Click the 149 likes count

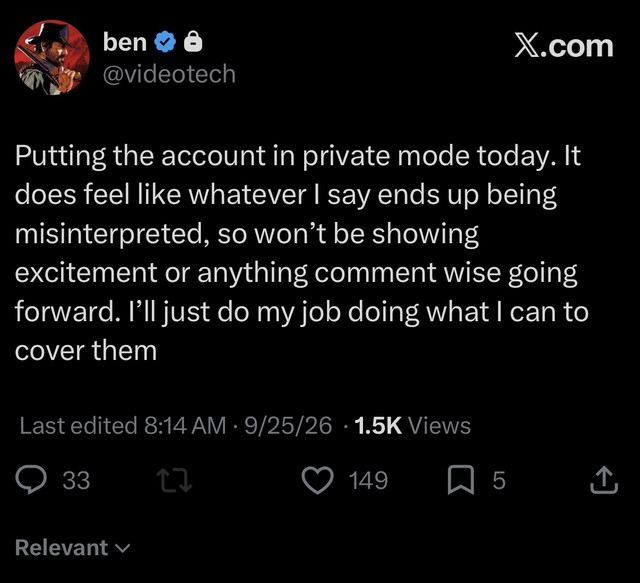368,480
